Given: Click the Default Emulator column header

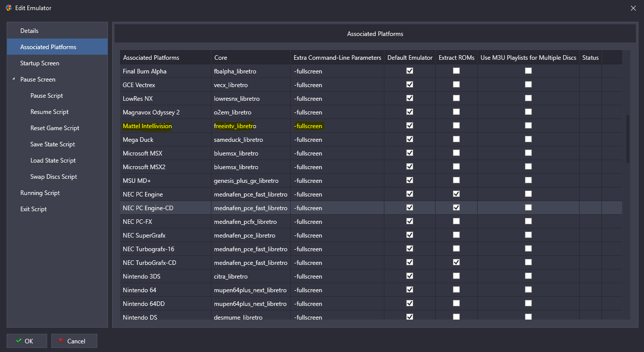Looking at the screenshot, I should coord(410,57).
